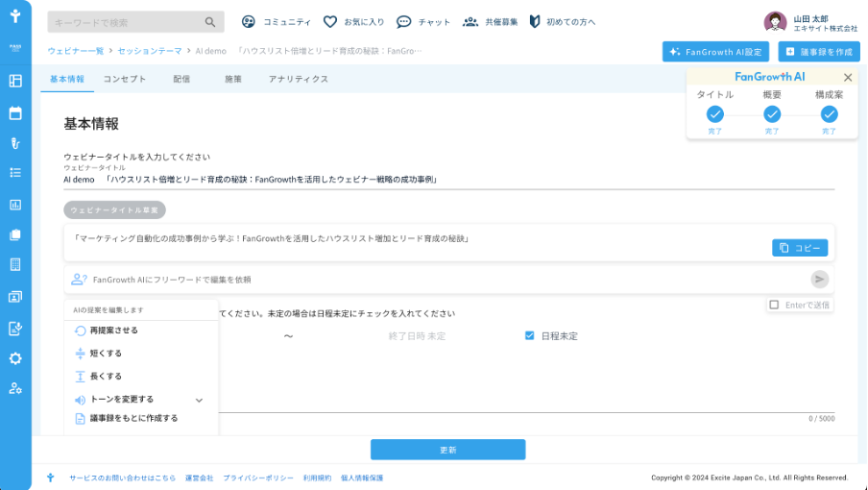Image resolution: width=868 pixels, height=490 pixels.
Task: Click the sidebar touch-pointer icon
Action: click(x=15, y=143)
